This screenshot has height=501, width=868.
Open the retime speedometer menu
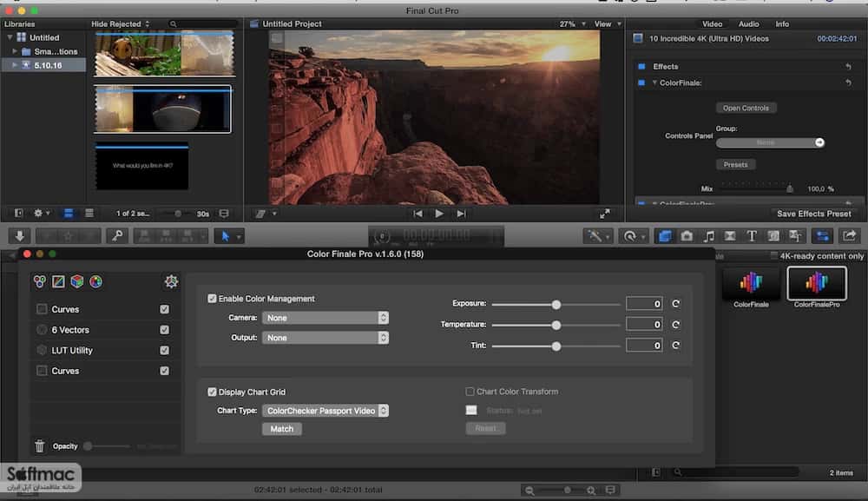[x=634, y=236]
